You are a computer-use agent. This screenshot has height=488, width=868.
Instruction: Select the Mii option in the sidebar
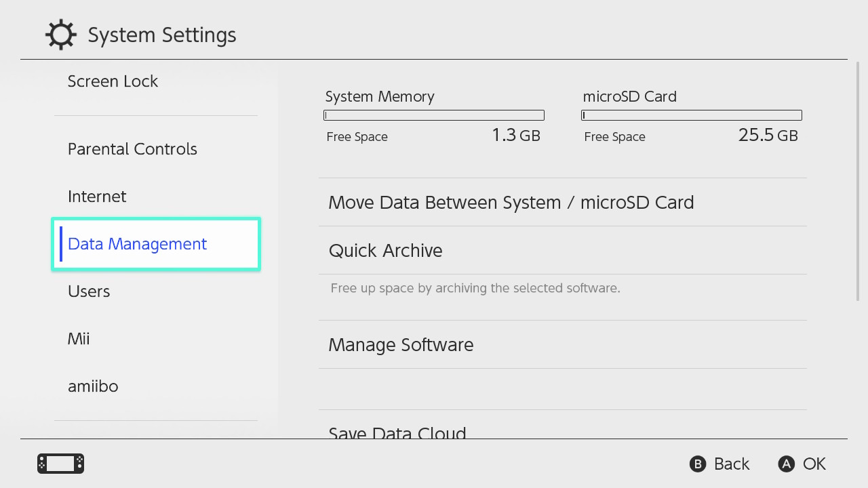pyautogui.click(x=79, y=339)
